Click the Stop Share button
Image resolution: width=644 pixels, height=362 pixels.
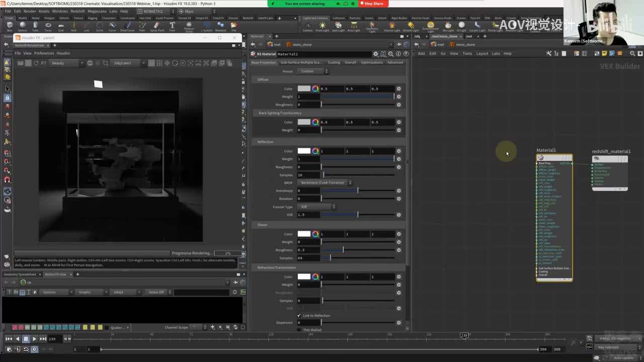[373, 4]
